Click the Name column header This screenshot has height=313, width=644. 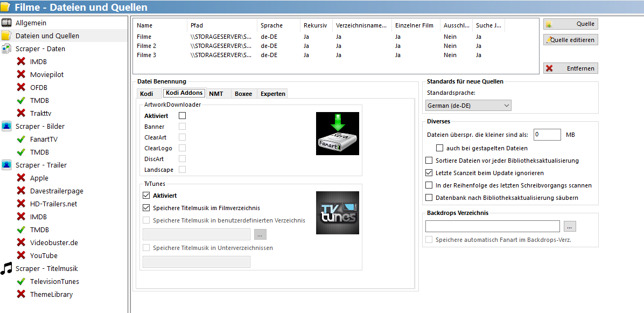coord(160,25)
